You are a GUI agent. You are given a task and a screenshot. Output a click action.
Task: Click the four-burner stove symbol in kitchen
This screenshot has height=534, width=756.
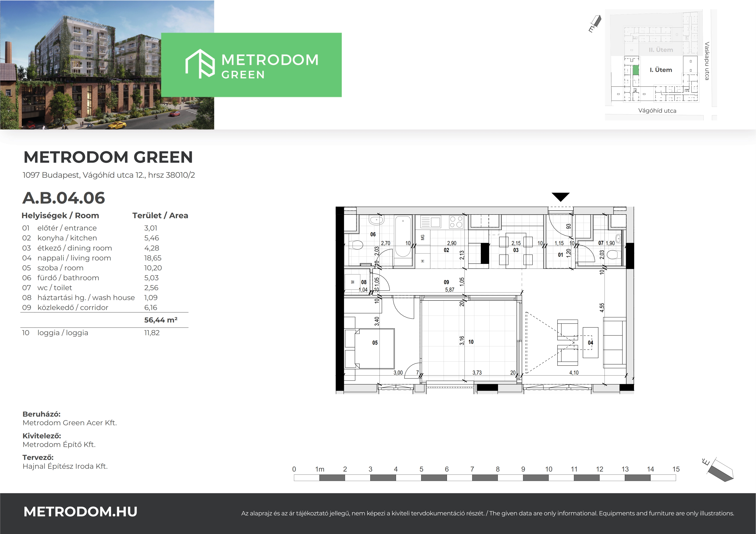click(456, 222)
